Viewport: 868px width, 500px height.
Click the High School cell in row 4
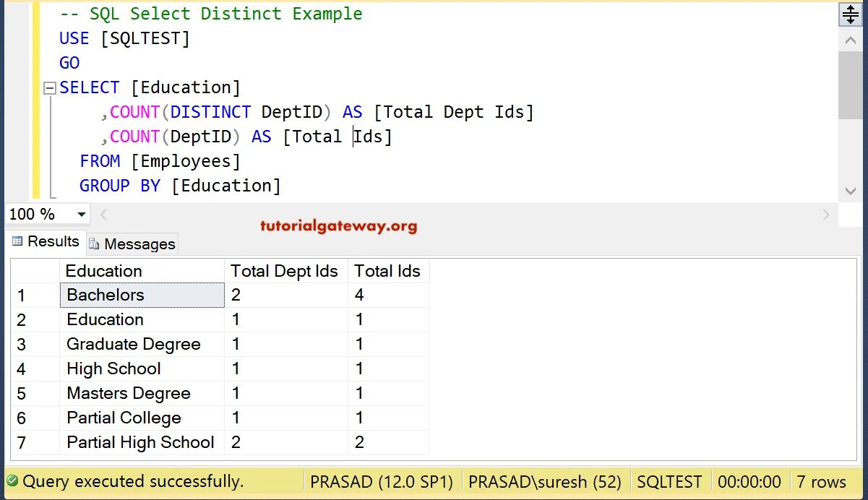pos(142,368)
